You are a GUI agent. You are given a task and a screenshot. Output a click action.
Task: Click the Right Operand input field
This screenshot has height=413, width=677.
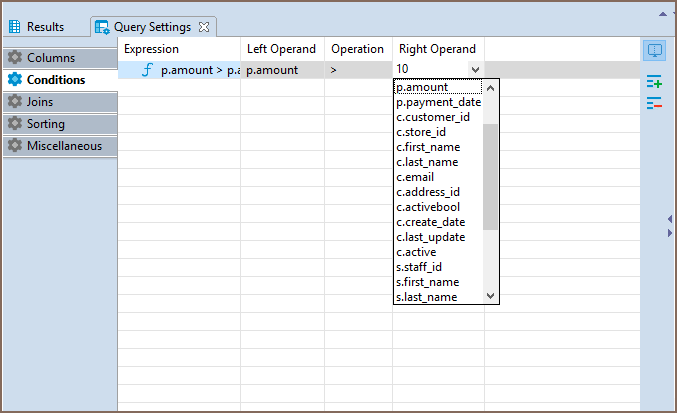430,70
